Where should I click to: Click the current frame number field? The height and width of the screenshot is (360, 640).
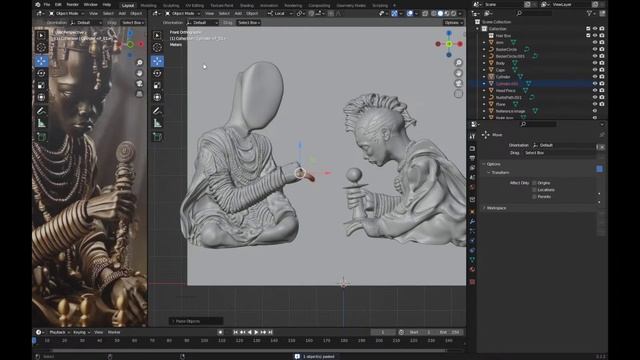(383, 332)
